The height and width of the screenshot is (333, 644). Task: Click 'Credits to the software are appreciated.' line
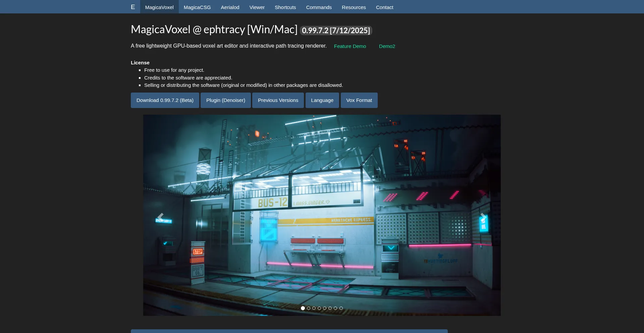click(188, 78)
